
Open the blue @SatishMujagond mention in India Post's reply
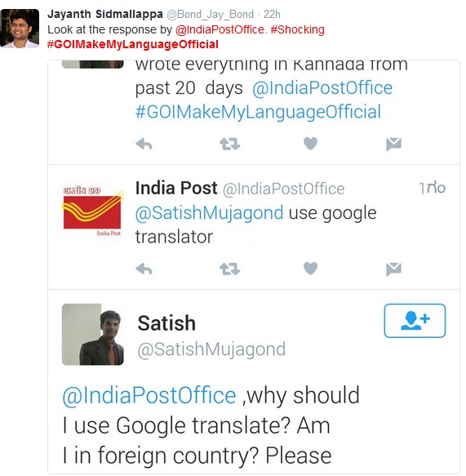(x=210, y=213)
